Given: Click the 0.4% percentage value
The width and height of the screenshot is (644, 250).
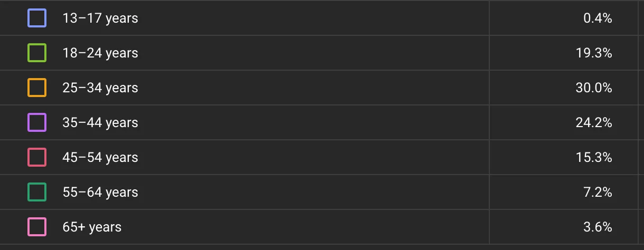Looking at the screenshot, I should [598, 18].
